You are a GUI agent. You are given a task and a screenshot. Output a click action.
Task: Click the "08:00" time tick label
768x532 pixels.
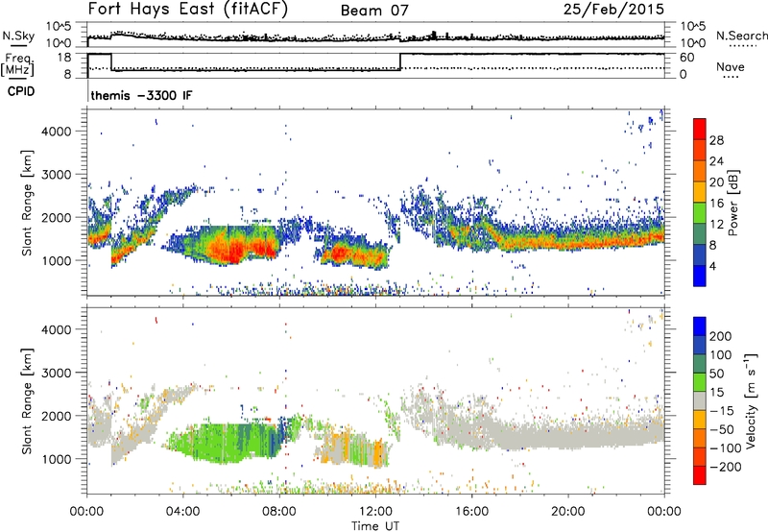[279, 512]
